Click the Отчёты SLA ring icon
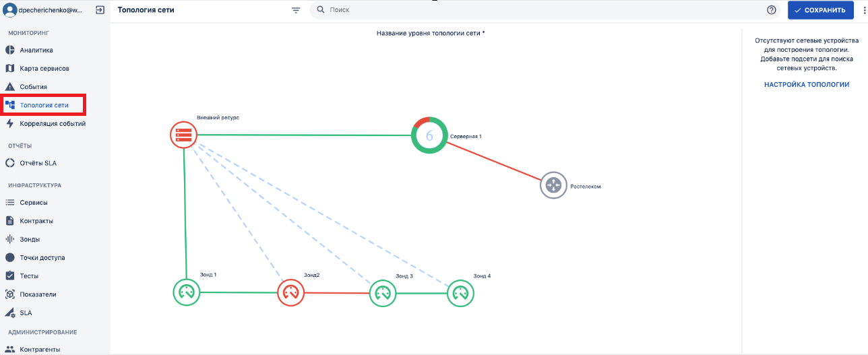This screenshot has height=355, width=868. [10, 162]
